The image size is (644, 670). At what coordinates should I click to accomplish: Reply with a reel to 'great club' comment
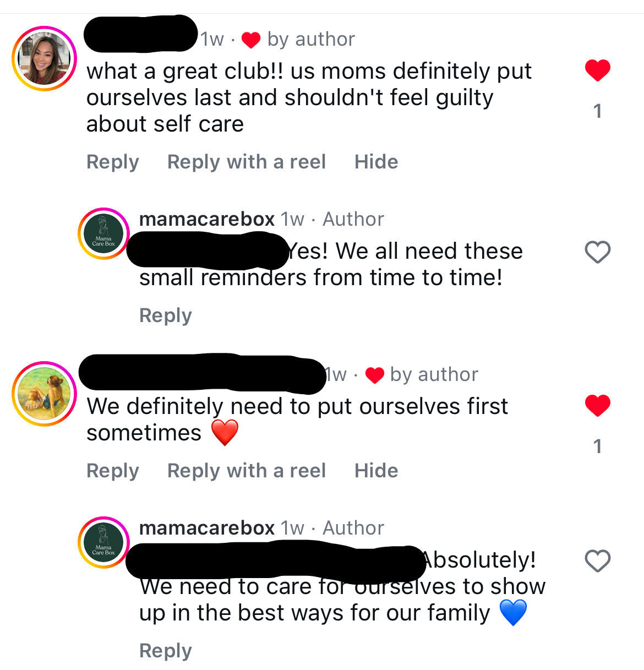(x=247, y=162)
